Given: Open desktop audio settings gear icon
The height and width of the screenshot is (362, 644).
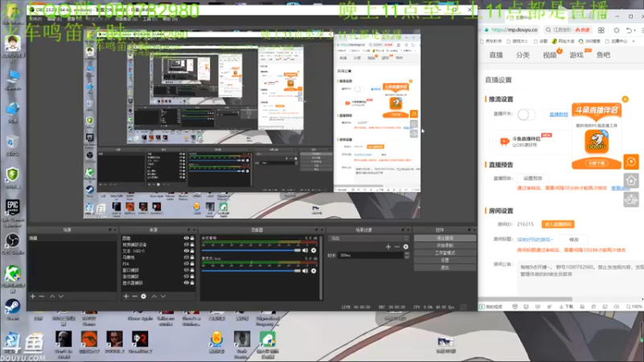Looking at the screenshot, I should pyautogui.click(x=314, y=250).
